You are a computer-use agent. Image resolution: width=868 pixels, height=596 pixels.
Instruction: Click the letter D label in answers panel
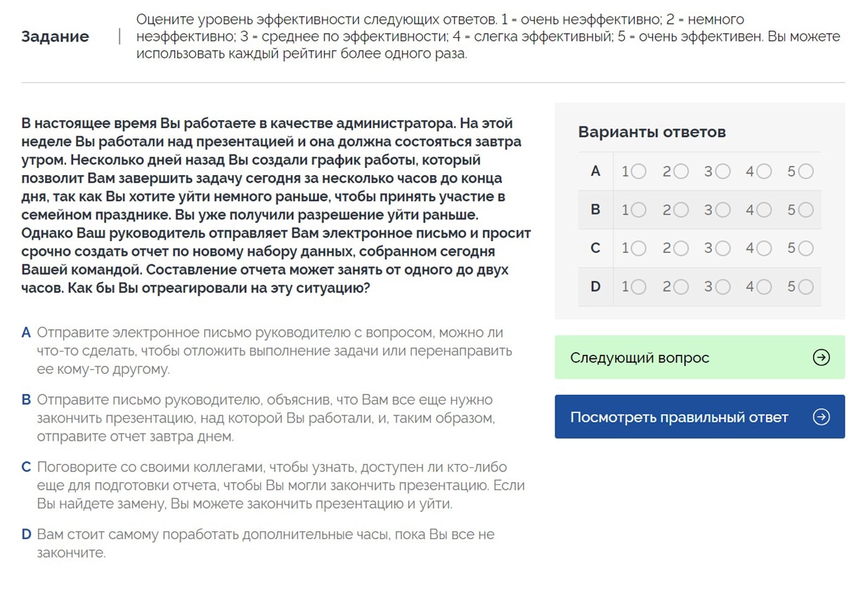tap(595, 287)
